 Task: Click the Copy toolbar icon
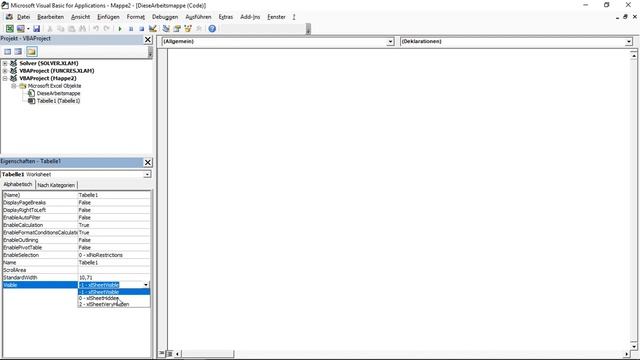pyautogui.click(x=60, y=29)
